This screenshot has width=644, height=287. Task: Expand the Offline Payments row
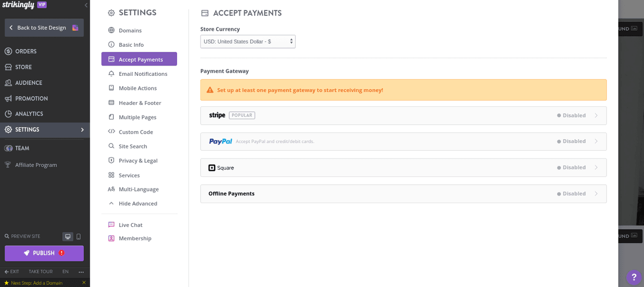tap(403, 193)
